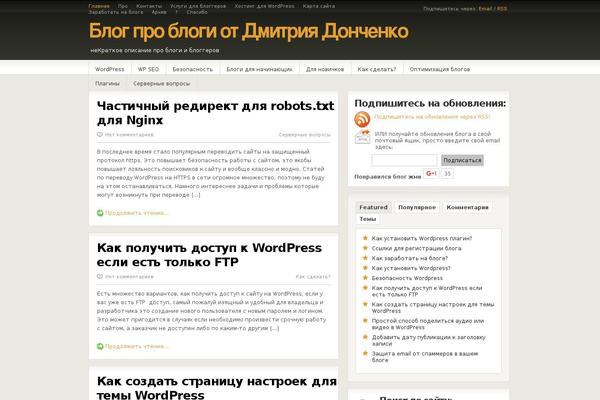Click 'Серверные вопросы' category under robots.txt post
The image size is (600, 400).
pos(305,135)
